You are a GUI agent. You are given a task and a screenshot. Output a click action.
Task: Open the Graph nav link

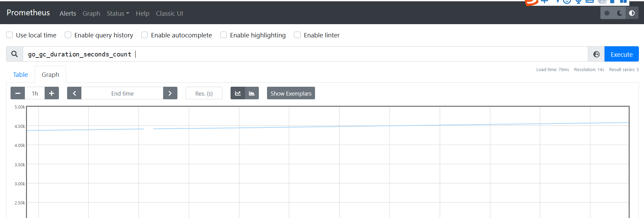(x=91, y=13)
